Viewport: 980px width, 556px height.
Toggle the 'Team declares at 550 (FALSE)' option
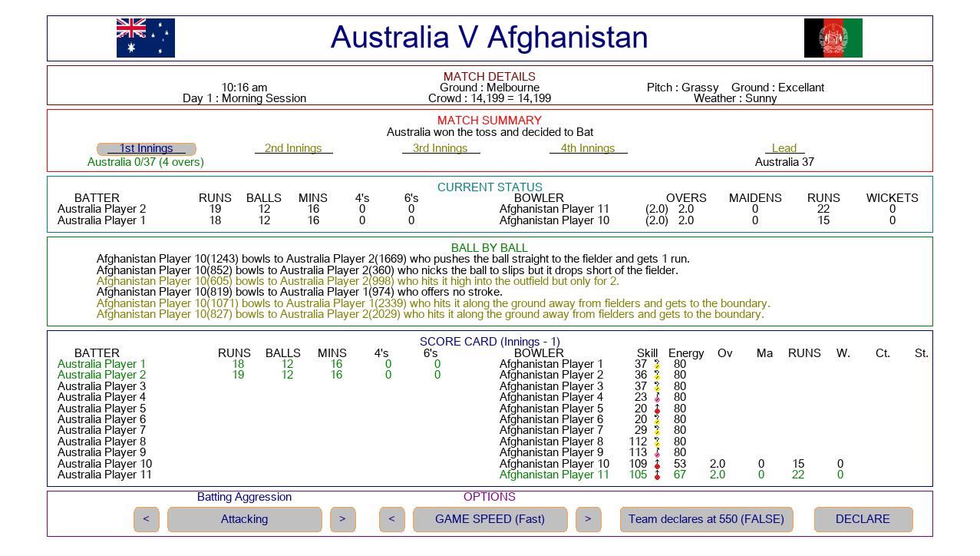[x=706, y=520]
